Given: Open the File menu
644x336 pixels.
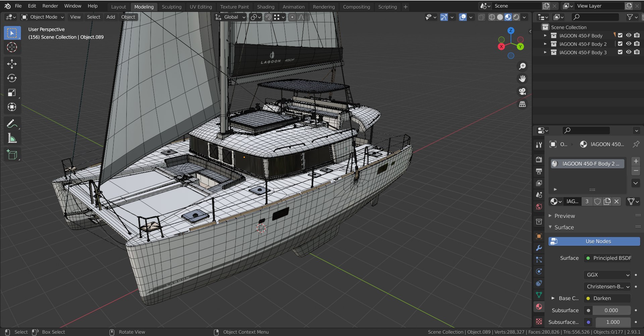Looking at the screenshot, I should pos(18,6).
